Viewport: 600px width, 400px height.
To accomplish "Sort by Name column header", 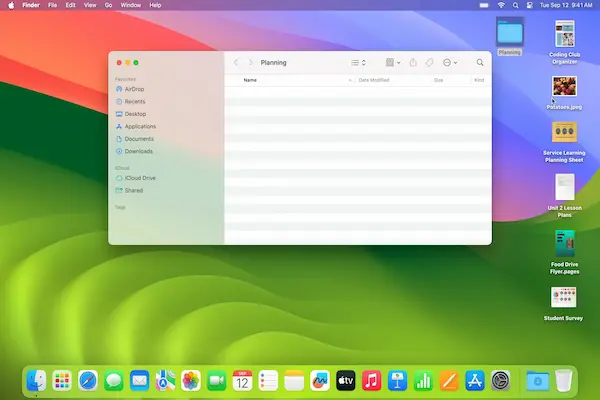I will coord(250,80).
